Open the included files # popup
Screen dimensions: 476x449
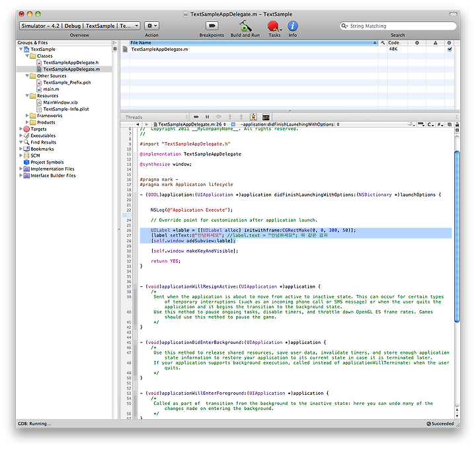440,124
